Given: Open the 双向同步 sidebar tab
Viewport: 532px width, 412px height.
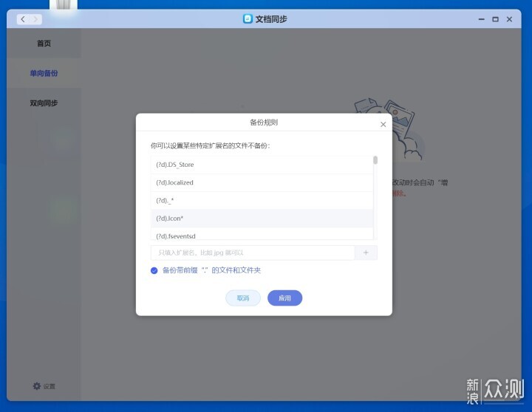Looking at the screenshot, I should coord(44,103).
